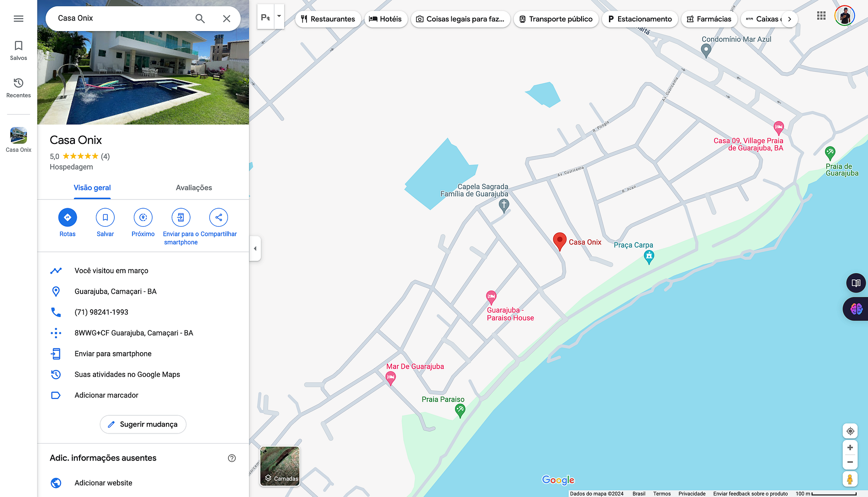Zoom in on the map
This screenshot has width=868, height=497.
[850, 448]
